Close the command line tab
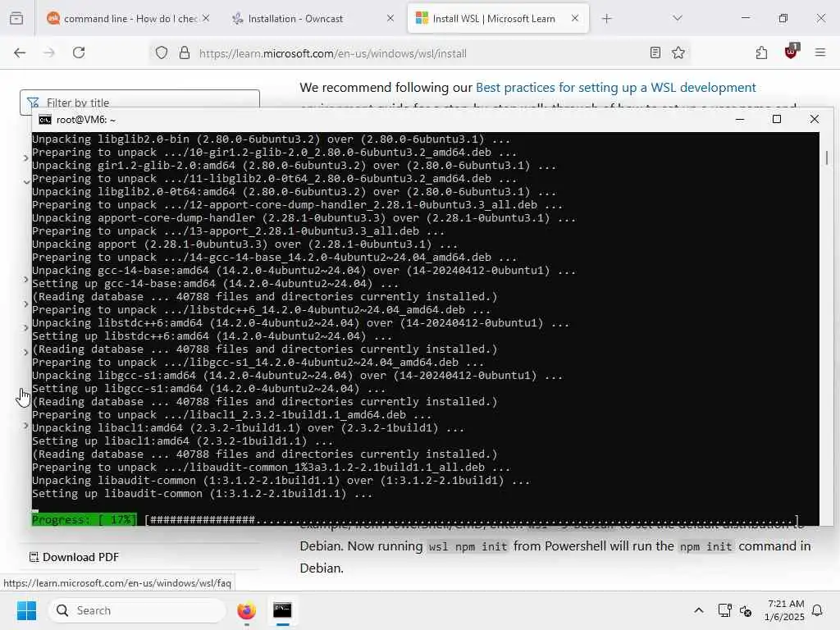Image resolution: width=840 pixels, height=630 pixels. click(x=206, y=18)
